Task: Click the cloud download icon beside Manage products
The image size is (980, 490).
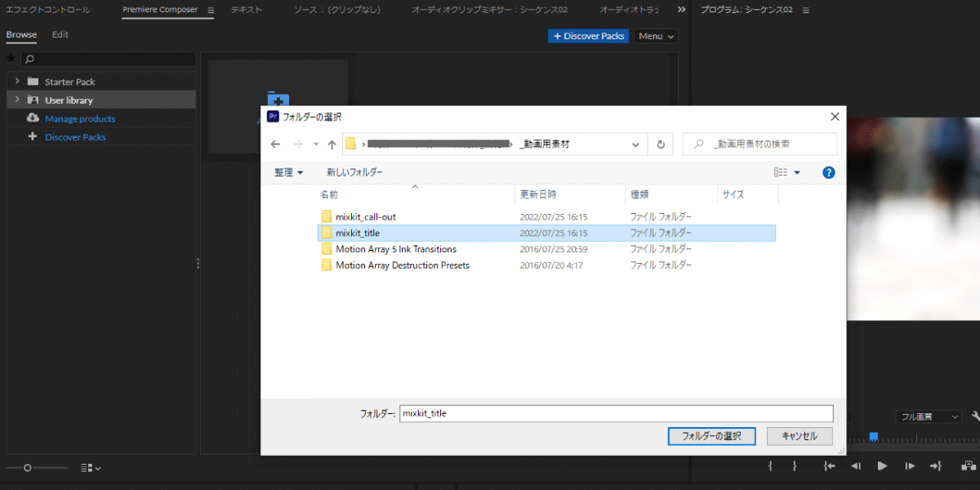Action: point(33,118)
